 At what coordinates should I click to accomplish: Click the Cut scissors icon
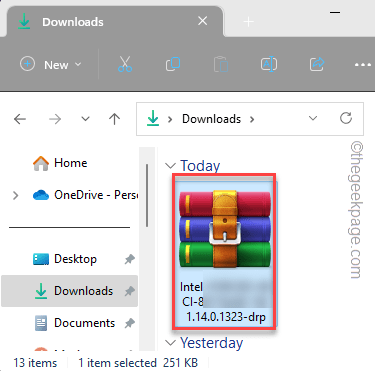(125, 64)
